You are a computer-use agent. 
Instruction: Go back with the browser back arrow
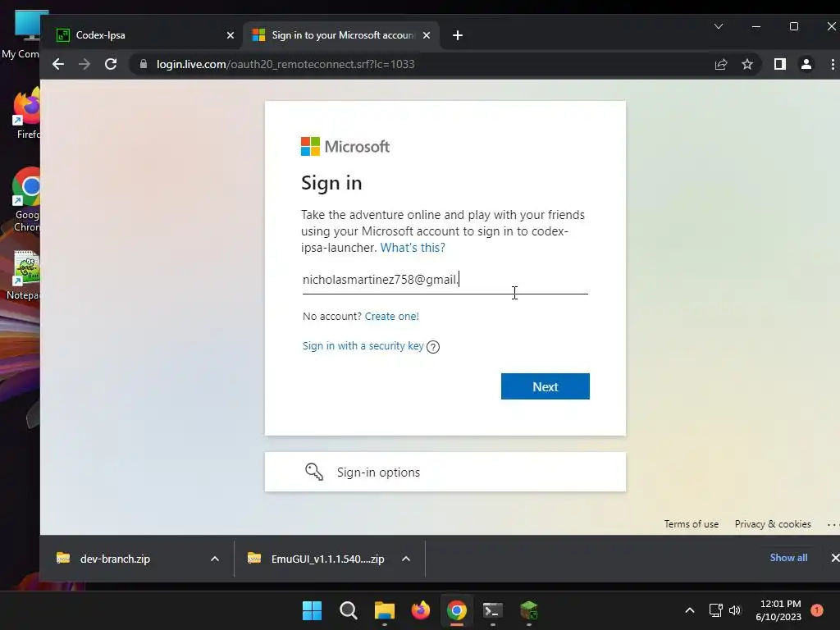click(x=58, y=64)
